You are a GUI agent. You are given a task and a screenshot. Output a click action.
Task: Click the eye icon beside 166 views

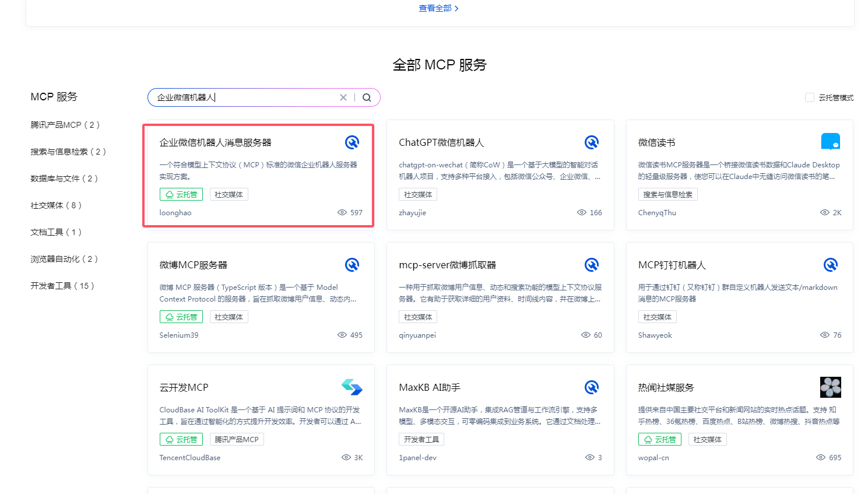pos(582,212)
